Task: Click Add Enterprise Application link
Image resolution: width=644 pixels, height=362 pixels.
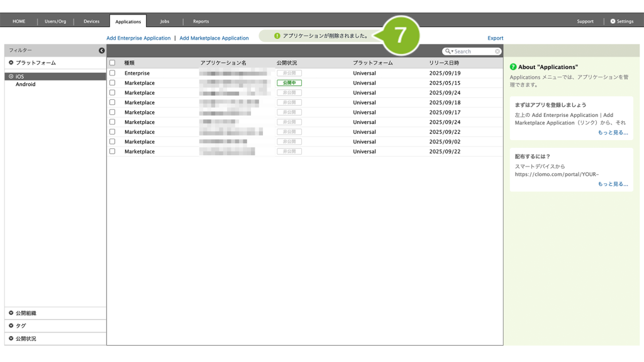Action: pos(138,38)
